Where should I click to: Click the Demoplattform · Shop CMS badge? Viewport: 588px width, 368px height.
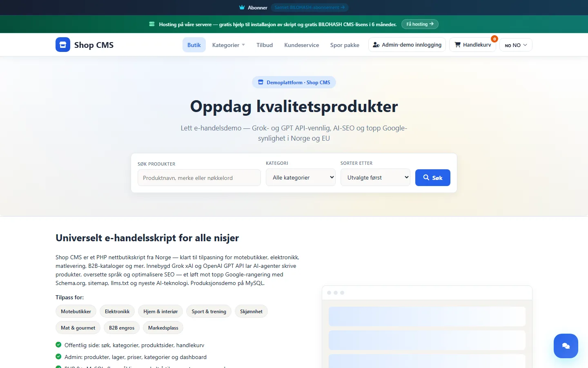tap(294, 82)
